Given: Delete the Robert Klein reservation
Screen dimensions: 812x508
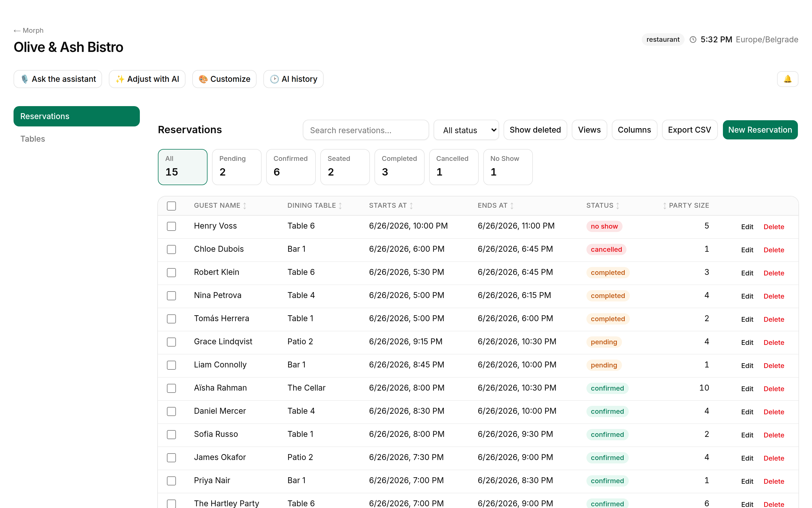Looking at the screenshot, I should (x=773, y=273).
